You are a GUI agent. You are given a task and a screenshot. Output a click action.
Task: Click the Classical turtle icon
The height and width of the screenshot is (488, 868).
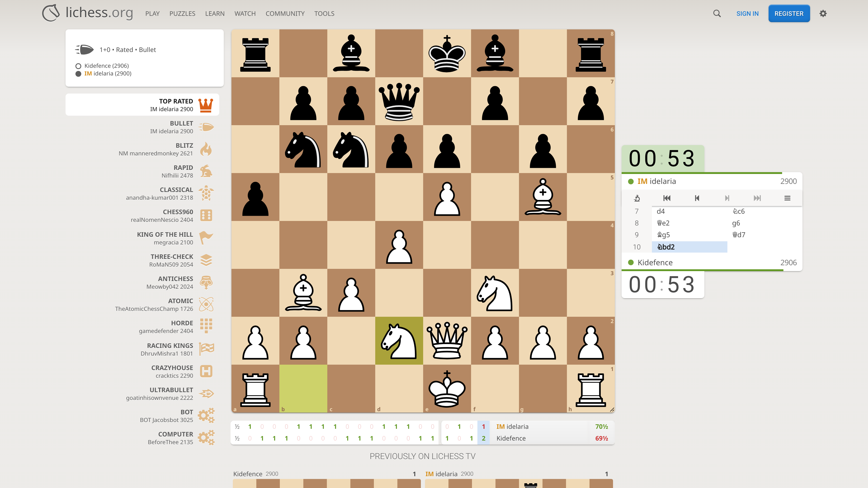click(x=206, y=194)
